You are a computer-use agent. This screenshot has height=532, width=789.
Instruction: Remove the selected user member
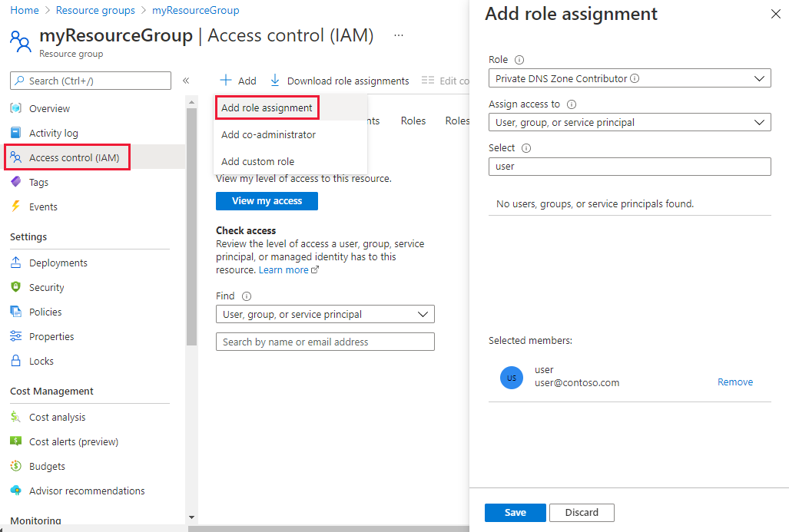[734, 382]
